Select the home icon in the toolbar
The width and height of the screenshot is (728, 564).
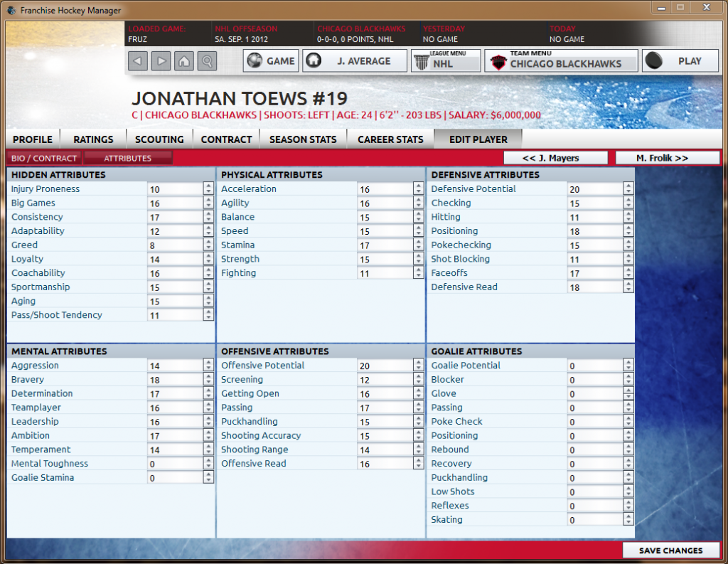pos(184,61)
